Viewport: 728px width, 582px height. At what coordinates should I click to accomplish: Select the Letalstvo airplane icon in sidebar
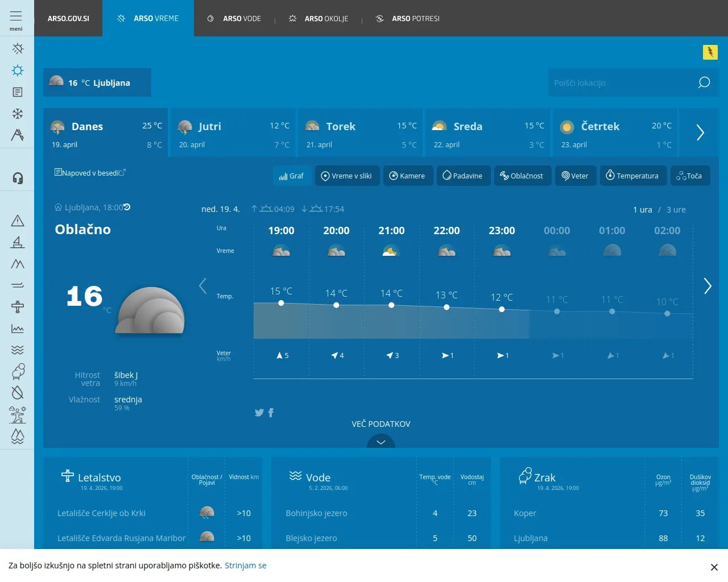tap(17, 306)
